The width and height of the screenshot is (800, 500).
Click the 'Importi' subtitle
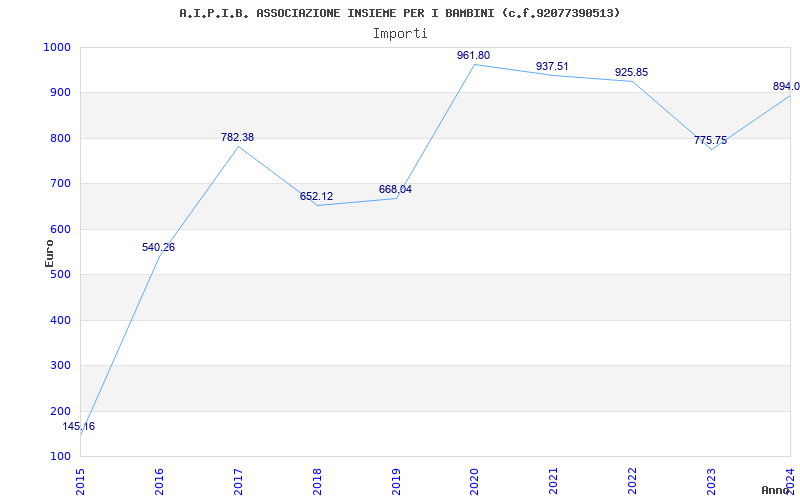pos(400,34)
